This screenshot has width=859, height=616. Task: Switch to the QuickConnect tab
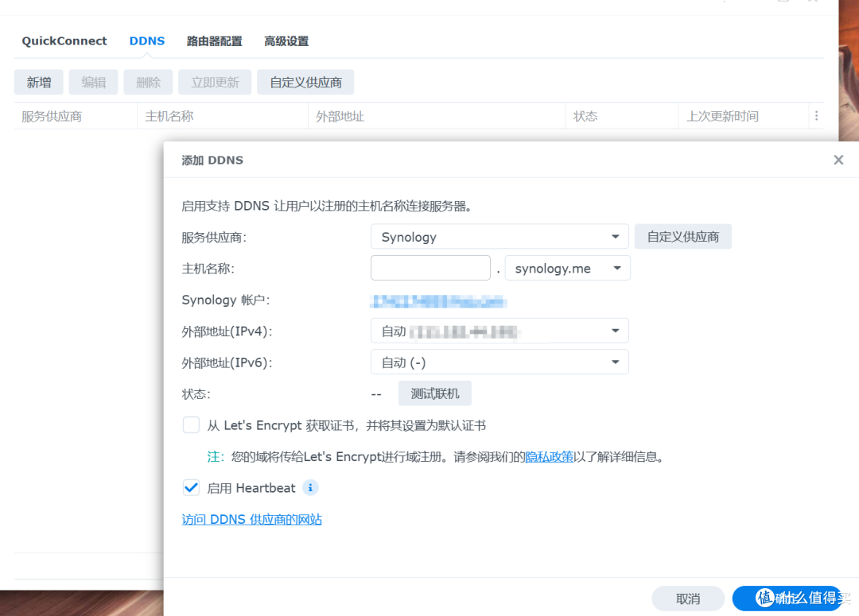(64, 41)
